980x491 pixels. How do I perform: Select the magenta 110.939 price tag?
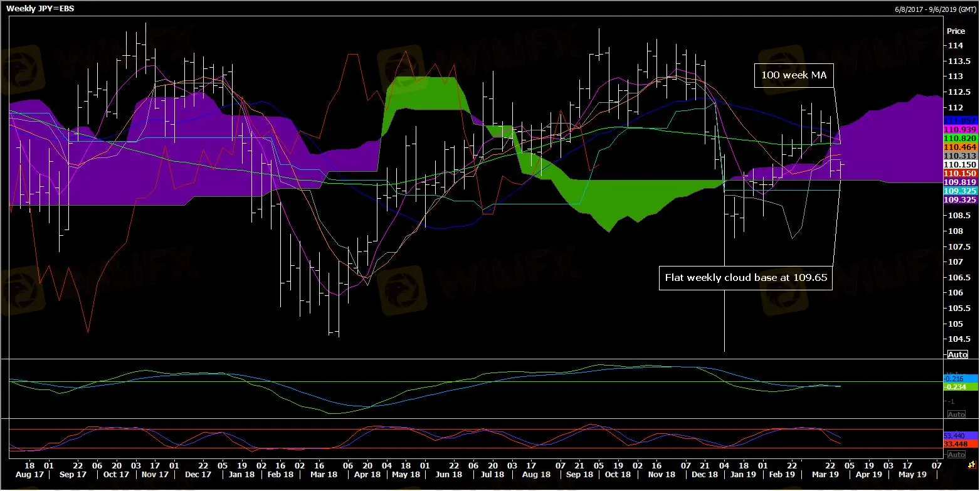(x=959, y=129)
